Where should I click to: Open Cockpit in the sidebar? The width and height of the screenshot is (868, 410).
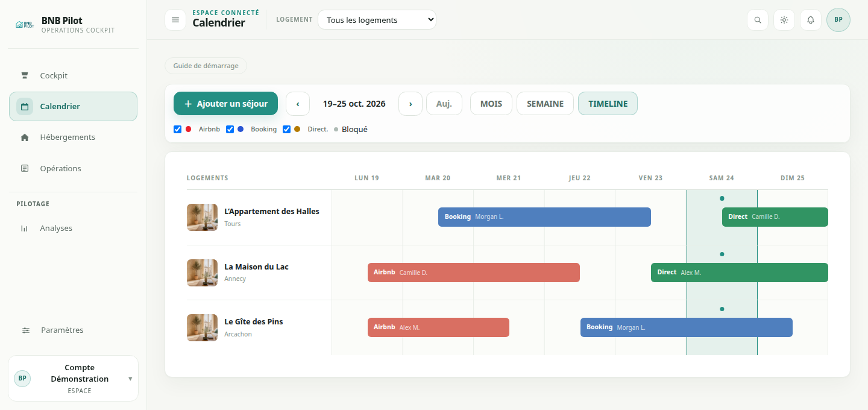pos(73,75)
